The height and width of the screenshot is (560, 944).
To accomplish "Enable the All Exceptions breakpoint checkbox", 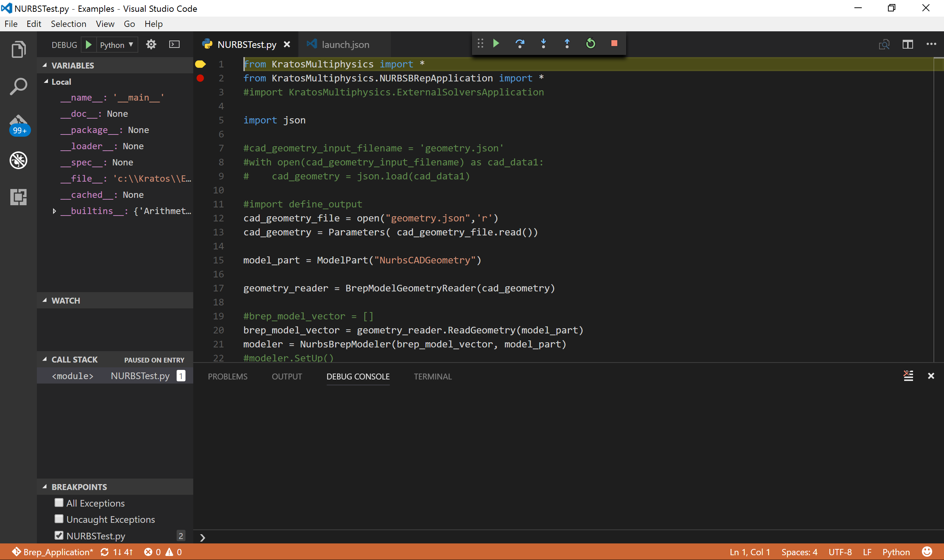I will click(59, 503).
